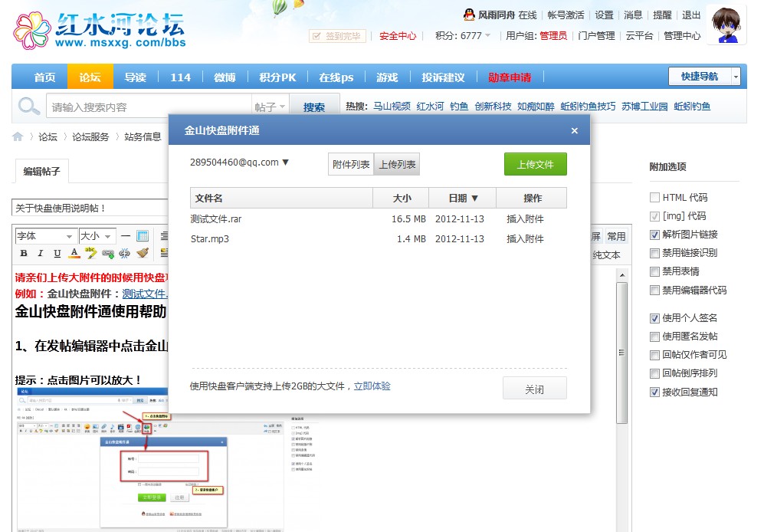Image resolution: width=764 pixels, height=532 pixels.
Task: Enable 使用匿名发帖
Action: click(655, 337)
